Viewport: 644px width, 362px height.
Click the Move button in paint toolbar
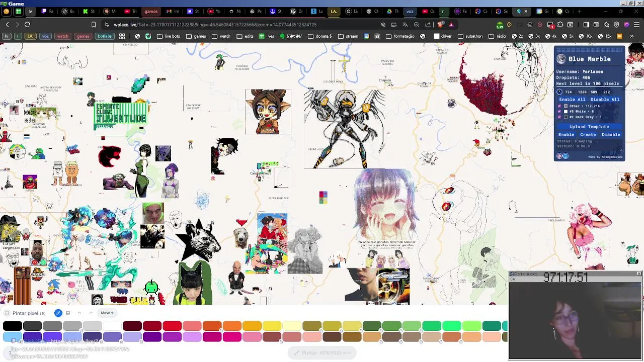click(x=107, y=313)
